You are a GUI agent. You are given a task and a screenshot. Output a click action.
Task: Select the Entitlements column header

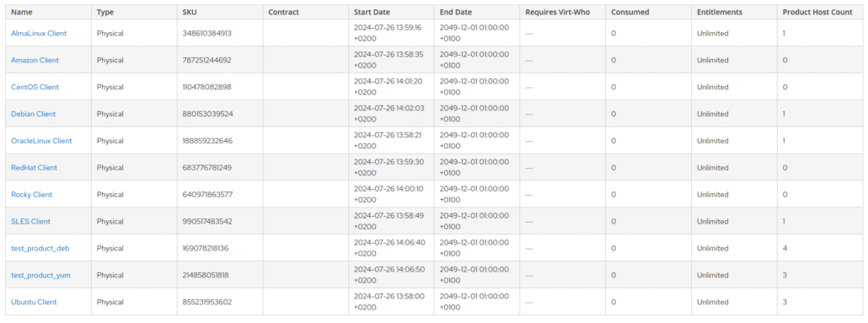719,12
